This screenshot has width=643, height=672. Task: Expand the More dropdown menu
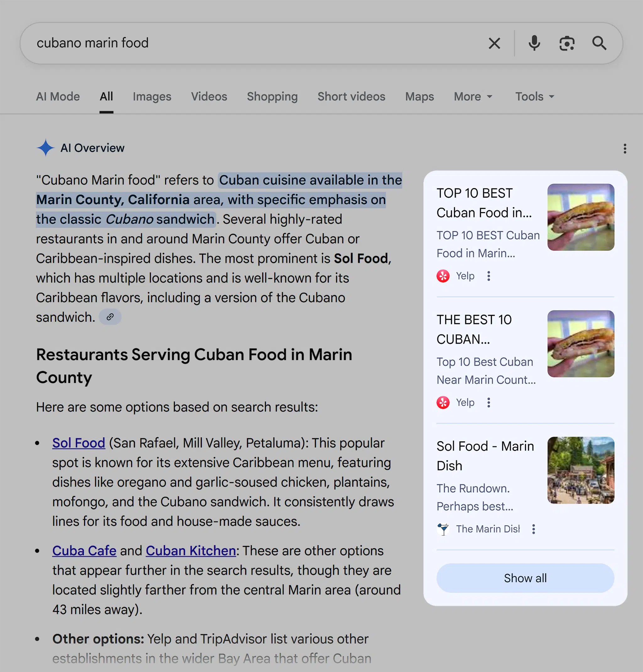pos(473,97)
